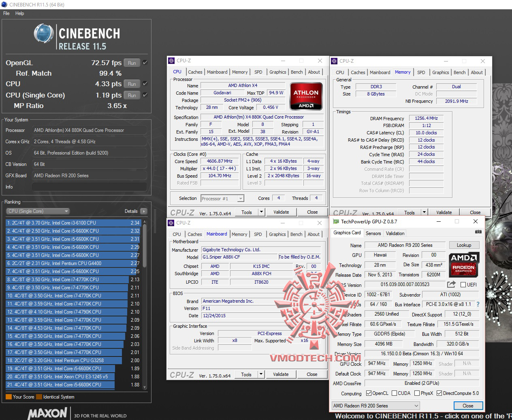Toggle the OpenCL checkbox in GPU-Z
Screen dimensions: 512x420
coord(369,393)
